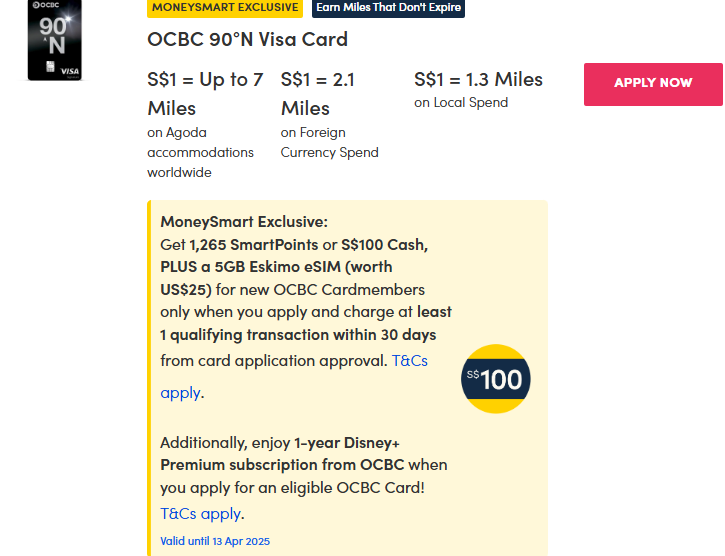
Task: Open T&Cs apply link below Disney+ offer
Action: click(x=200, y=514)
